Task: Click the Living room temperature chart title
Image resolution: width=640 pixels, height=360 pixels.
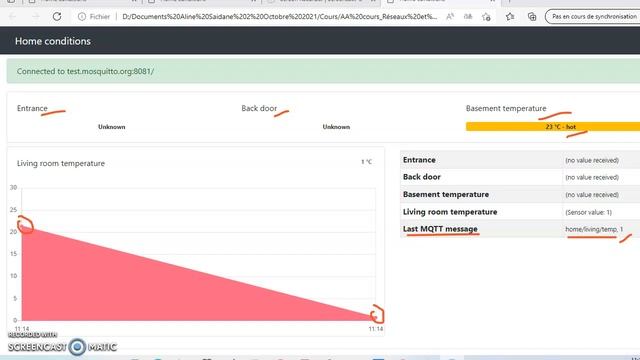Action: (61, 163)
